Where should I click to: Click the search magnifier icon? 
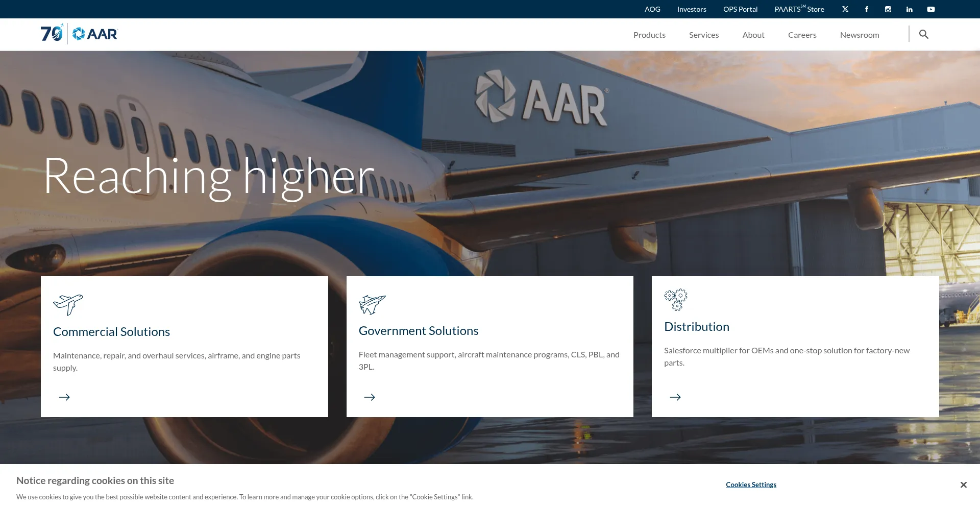pos(924,34)
